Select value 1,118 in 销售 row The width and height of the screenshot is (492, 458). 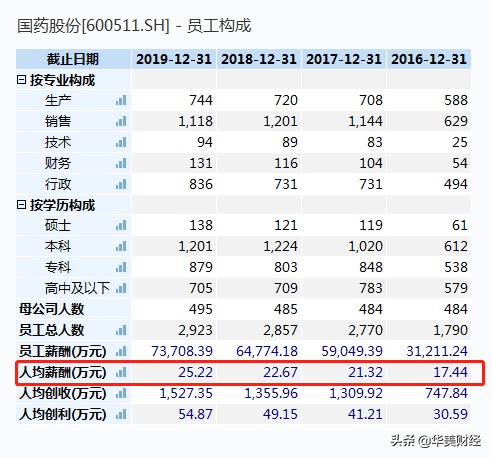coord(195,121)
